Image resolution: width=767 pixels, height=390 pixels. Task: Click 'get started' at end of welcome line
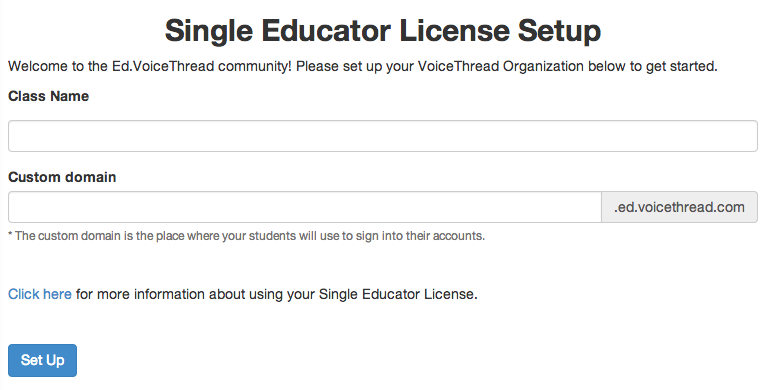pyautogui.click(x=681, y=66)
